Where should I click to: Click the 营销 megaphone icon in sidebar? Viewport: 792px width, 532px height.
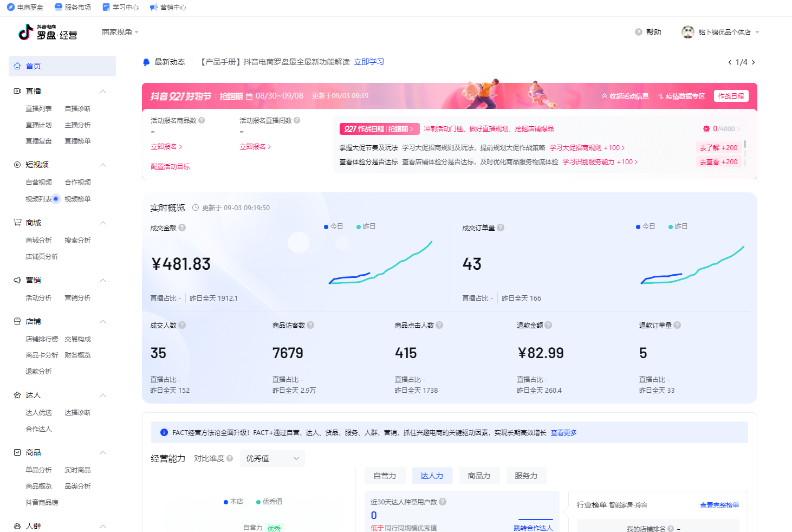click(x=17, y=280)
